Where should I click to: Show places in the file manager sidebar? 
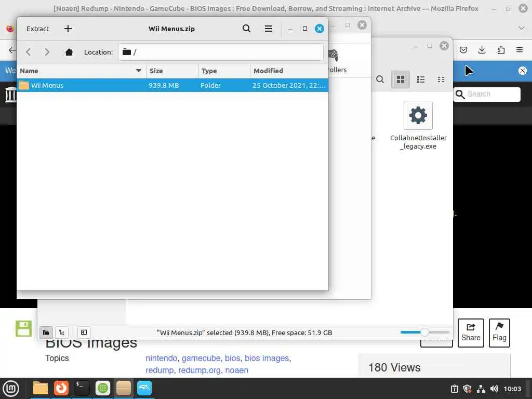[x=46, y=332]
